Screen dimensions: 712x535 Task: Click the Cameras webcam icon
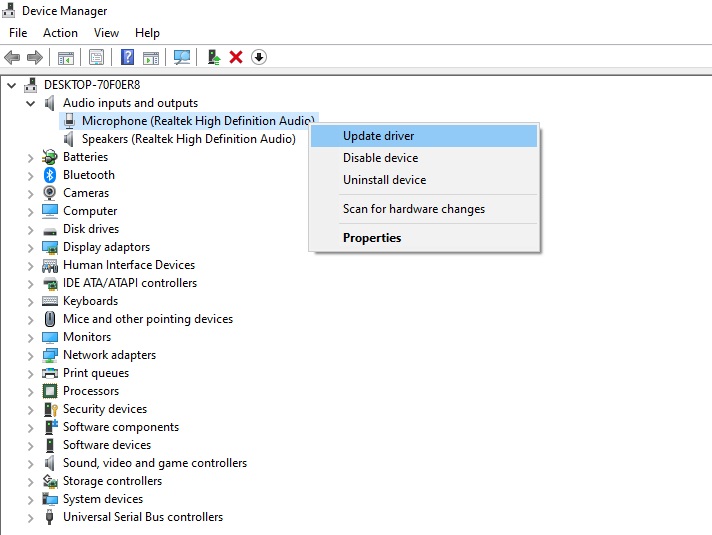[49, 193]
